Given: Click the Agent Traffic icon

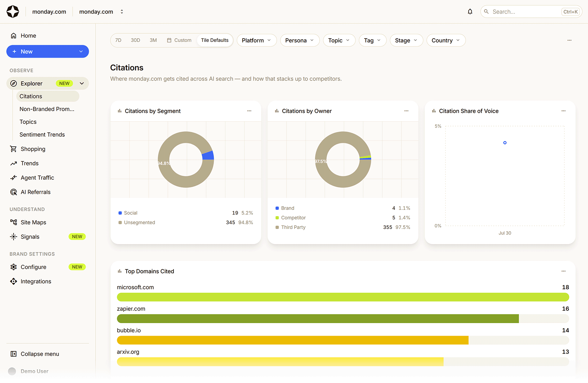Looking at the screenshot, I should tap(14, 178).
